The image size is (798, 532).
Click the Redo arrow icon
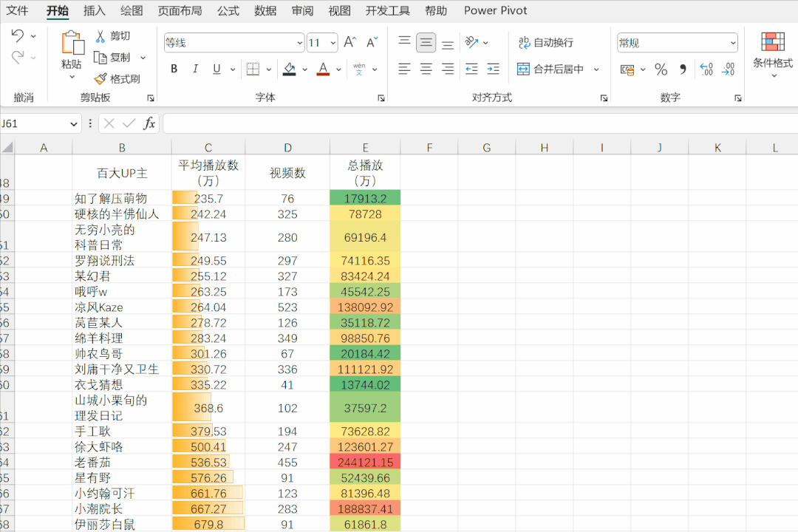(18, 57)
